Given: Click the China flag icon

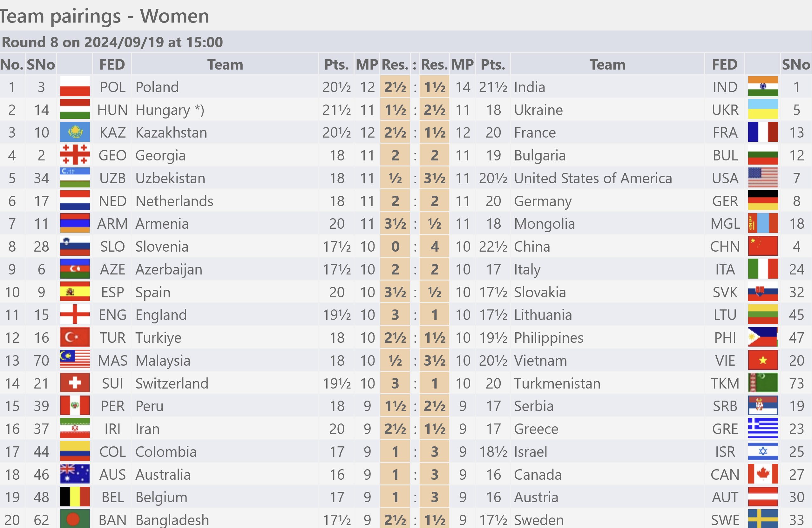Looking at the screenshot, I should tap(763, 246).
